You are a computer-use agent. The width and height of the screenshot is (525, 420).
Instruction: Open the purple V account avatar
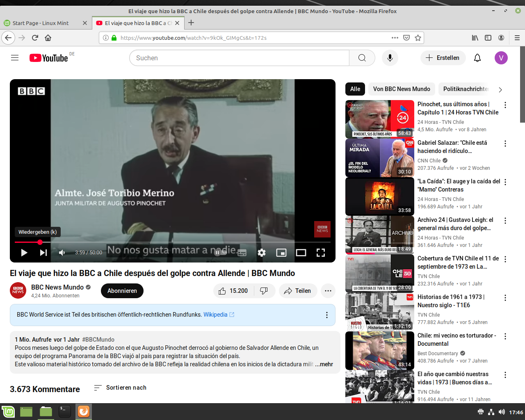coord(501,58)
